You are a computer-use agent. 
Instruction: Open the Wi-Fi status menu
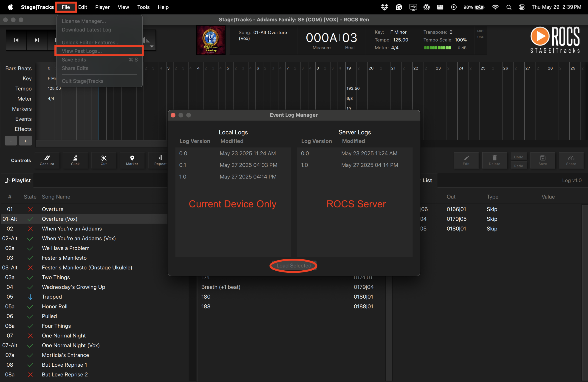coord(495,7)
